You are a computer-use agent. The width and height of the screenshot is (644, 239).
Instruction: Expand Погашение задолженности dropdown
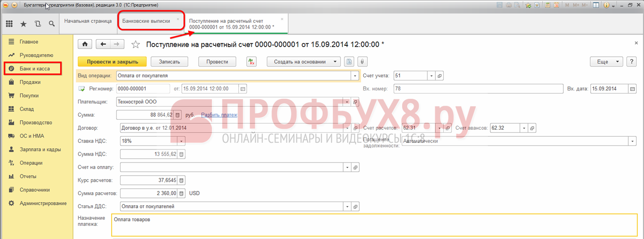click(x=633, y=141)
